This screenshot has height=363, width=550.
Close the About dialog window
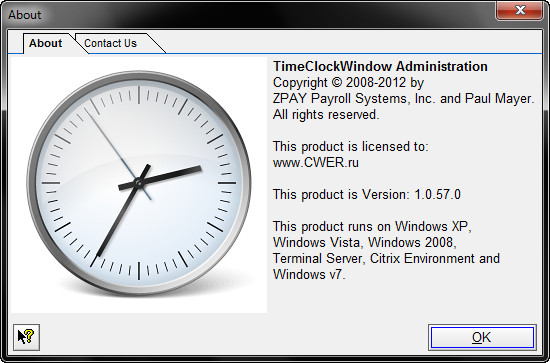coord(521,10)
